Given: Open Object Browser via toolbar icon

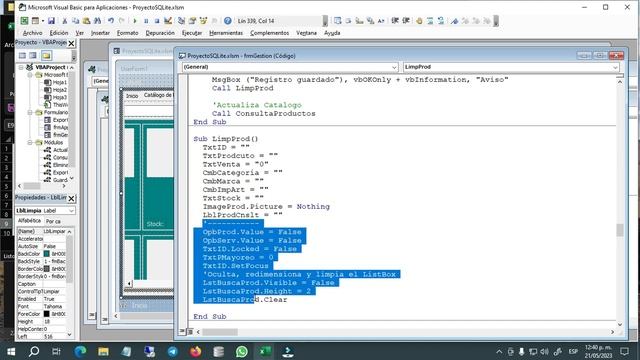Looking at the screenshot, I should click(203, 21).
